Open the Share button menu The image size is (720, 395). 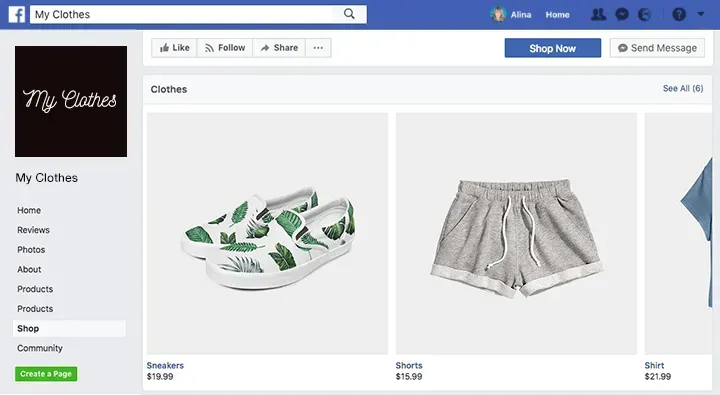point(279,48)
